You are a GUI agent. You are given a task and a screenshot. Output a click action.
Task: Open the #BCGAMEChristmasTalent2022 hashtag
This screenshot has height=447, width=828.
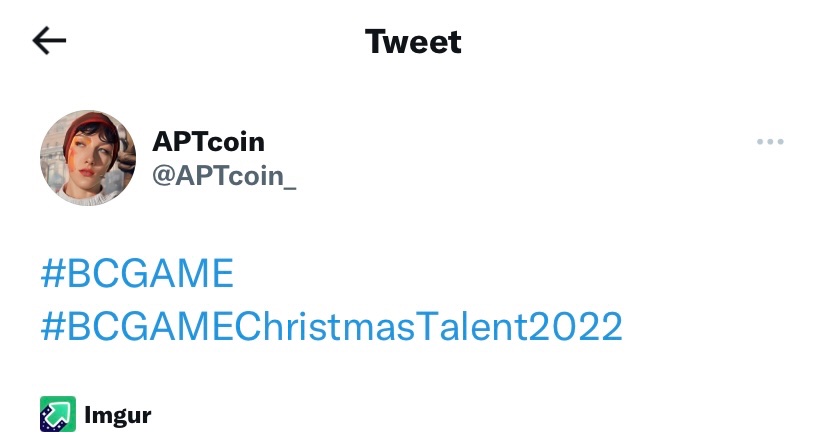(331, 326)
